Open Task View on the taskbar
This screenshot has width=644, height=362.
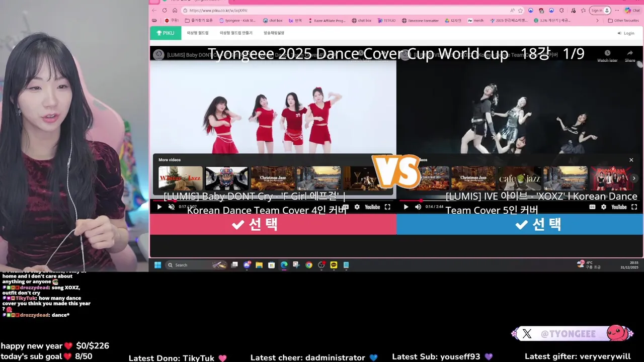[x=234, y=265]
